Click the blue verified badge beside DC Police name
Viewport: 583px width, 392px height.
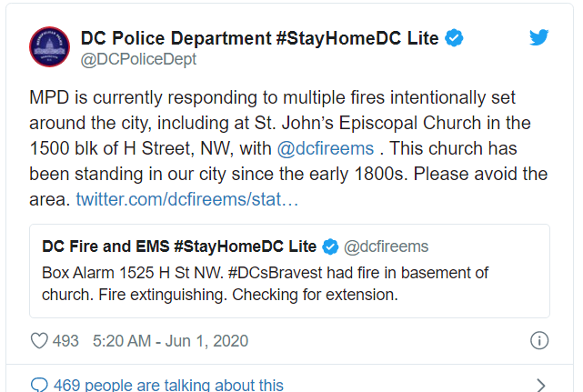click(x=454, y=38)
